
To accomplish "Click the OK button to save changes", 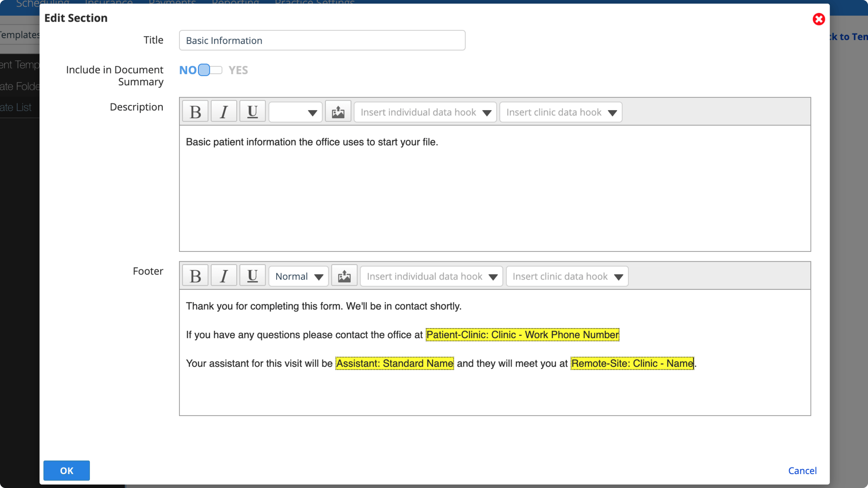I will (x=66, y=471).
